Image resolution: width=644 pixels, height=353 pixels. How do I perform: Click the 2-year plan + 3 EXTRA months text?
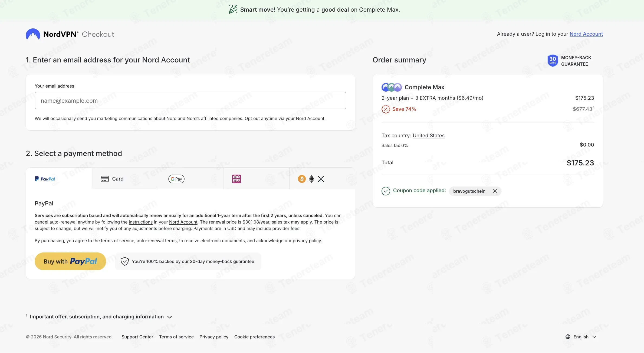(x=432, y=98)
